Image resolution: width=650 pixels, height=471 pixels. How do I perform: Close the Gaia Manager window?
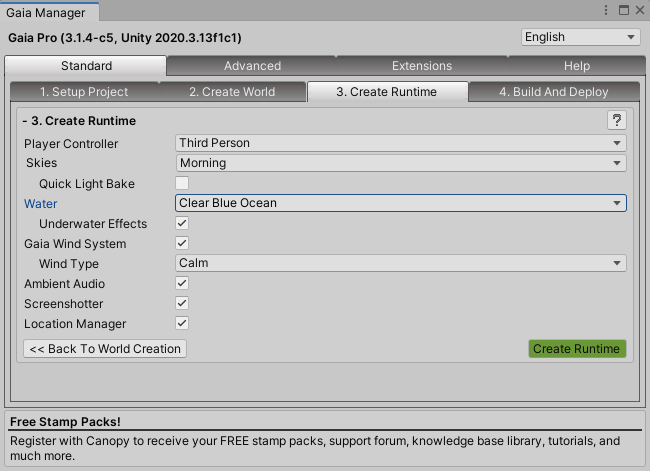tap(640, 10)
